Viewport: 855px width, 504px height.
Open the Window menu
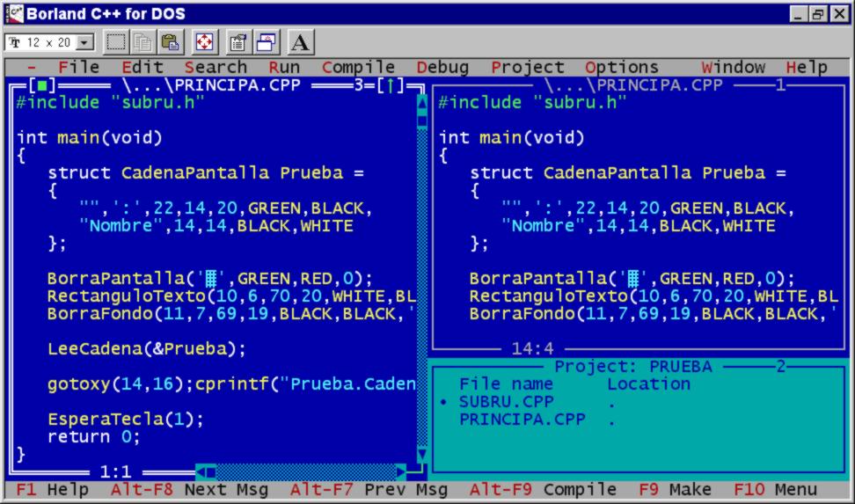pyautogui.click(x=733, y=67)
